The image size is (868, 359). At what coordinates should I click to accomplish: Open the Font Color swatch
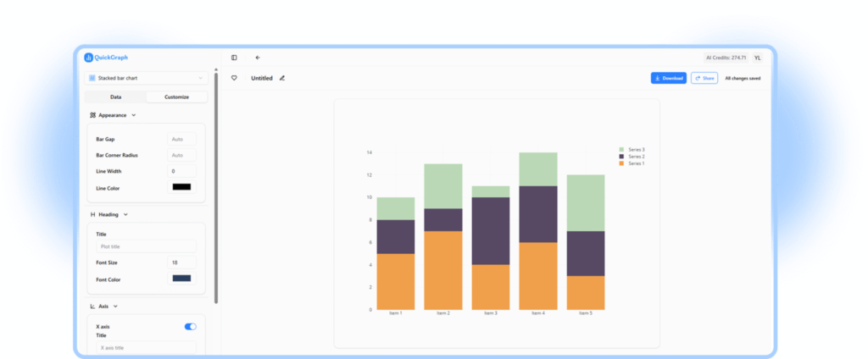point(181,279)
